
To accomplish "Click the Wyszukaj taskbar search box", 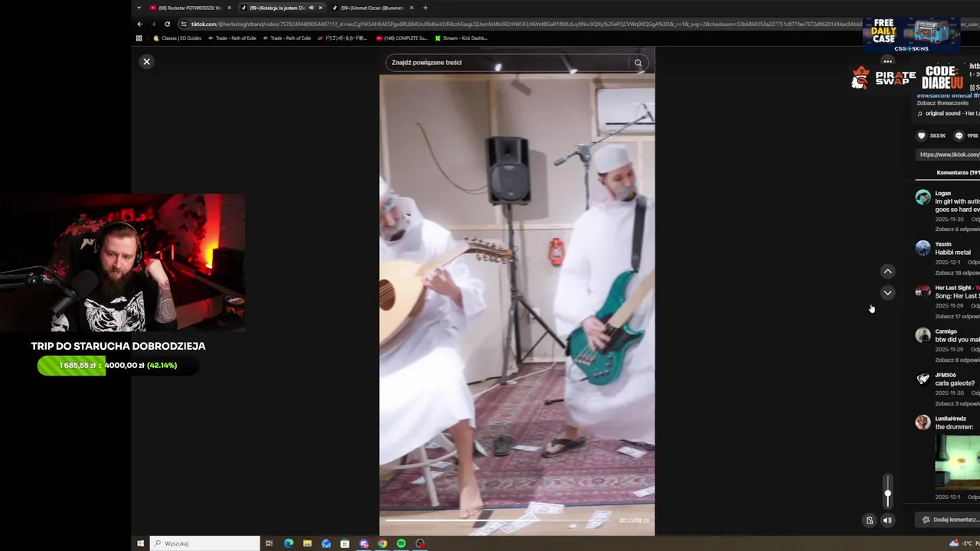I will pos(205,543).
